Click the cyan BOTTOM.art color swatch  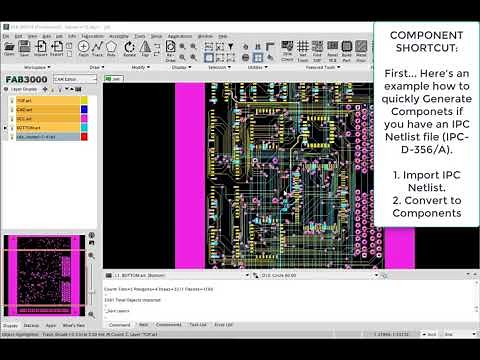click(x=84, y=127)
